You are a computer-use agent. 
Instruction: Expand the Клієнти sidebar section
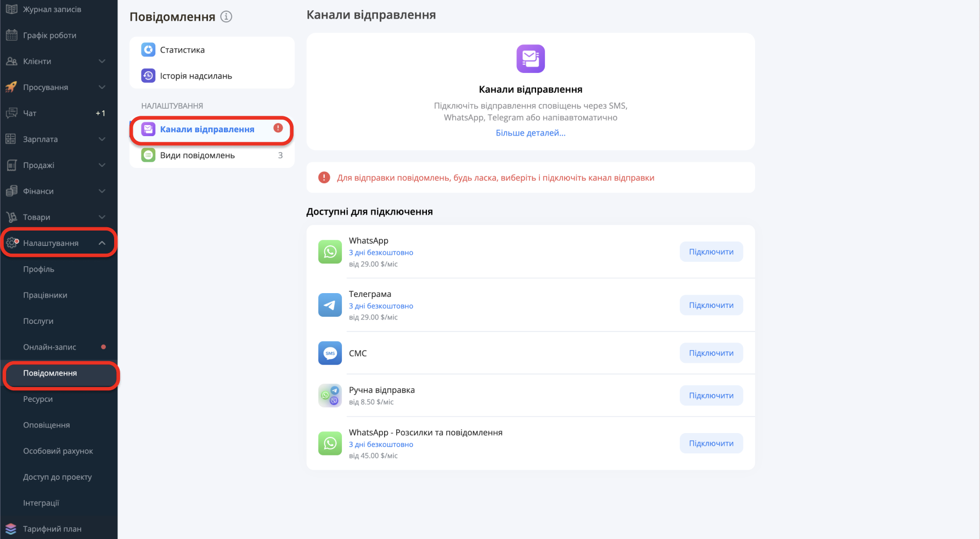(x=102, y=61)
